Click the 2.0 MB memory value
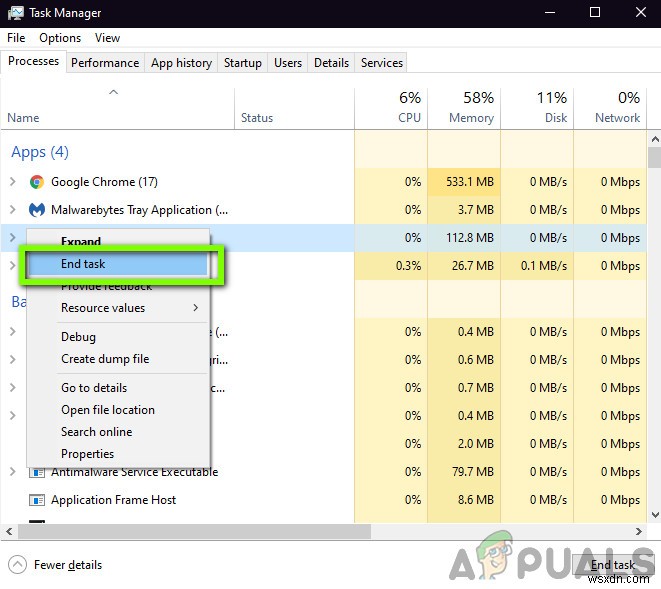The image size is (661, 589). [476, 444]
